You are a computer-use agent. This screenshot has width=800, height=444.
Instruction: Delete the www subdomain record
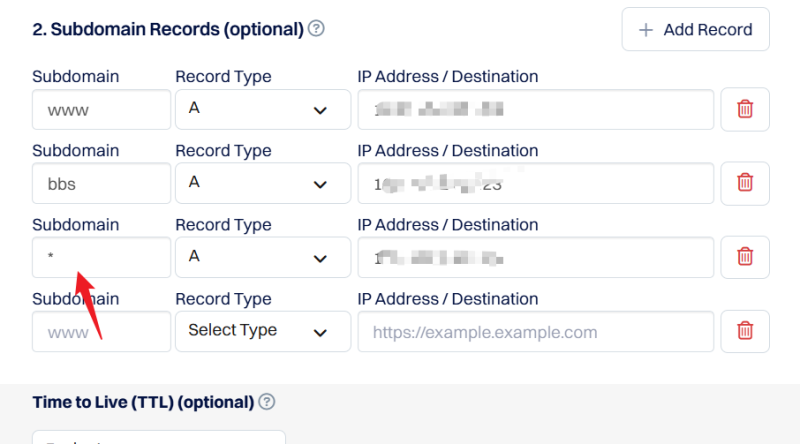click(x=745, y=109)
